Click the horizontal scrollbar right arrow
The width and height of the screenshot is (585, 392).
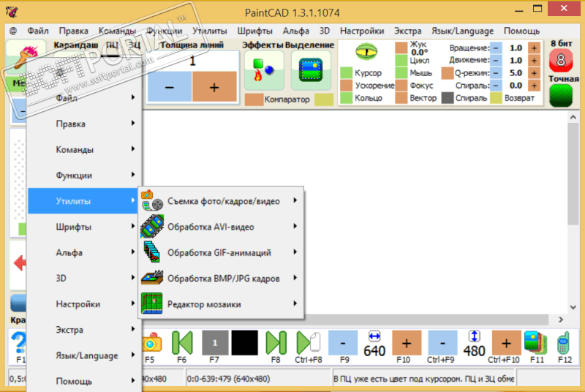pyautogui.click(x=560, y=320)
